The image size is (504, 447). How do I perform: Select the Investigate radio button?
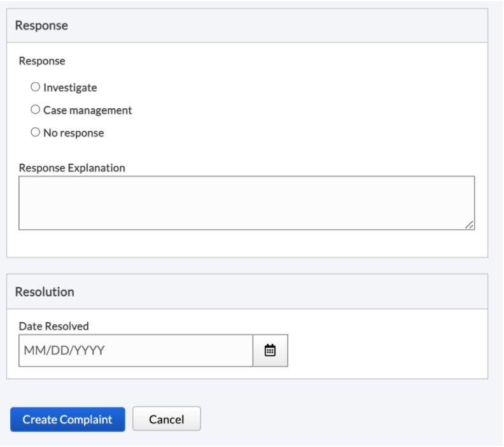(x=35, y=87)
